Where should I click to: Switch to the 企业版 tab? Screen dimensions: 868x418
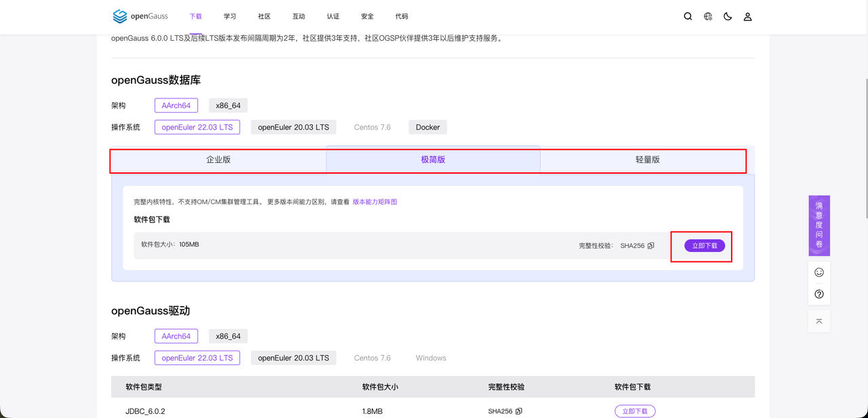[x=218, y=160]
